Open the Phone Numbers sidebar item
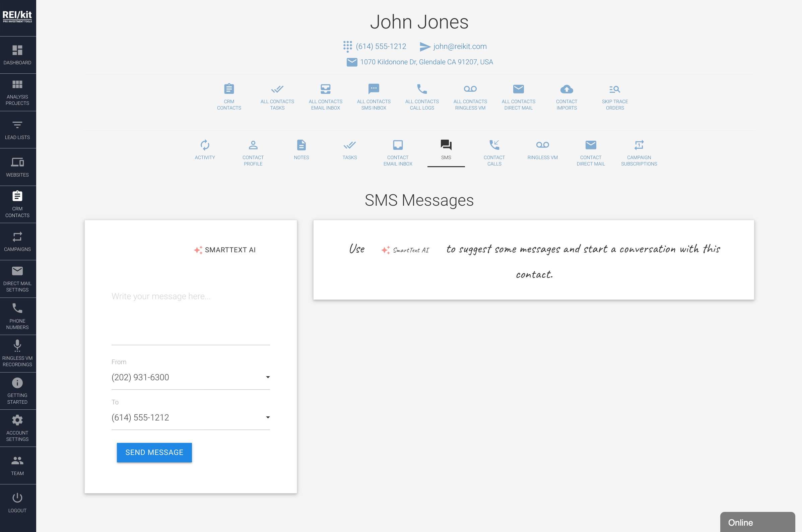802x532 pixels. (x=17, y=316)
